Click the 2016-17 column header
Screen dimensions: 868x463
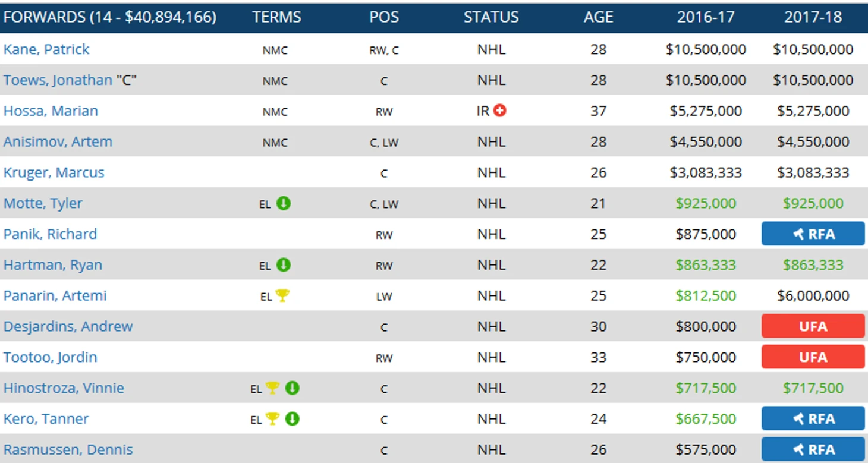click(x=706, y=17)
